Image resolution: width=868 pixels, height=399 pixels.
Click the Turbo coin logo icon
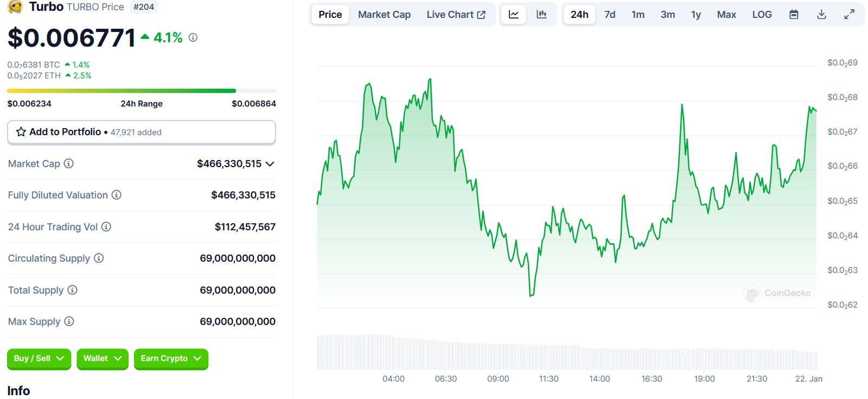click(x=15, y=7)
